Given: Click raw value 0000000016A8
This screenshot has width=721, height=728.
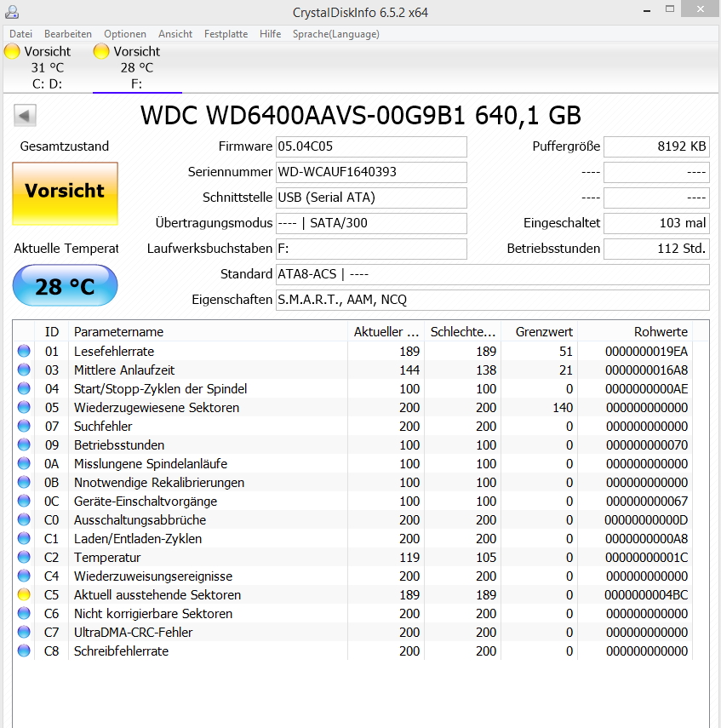Looking at the screenshot, I should tap(646, 370).
